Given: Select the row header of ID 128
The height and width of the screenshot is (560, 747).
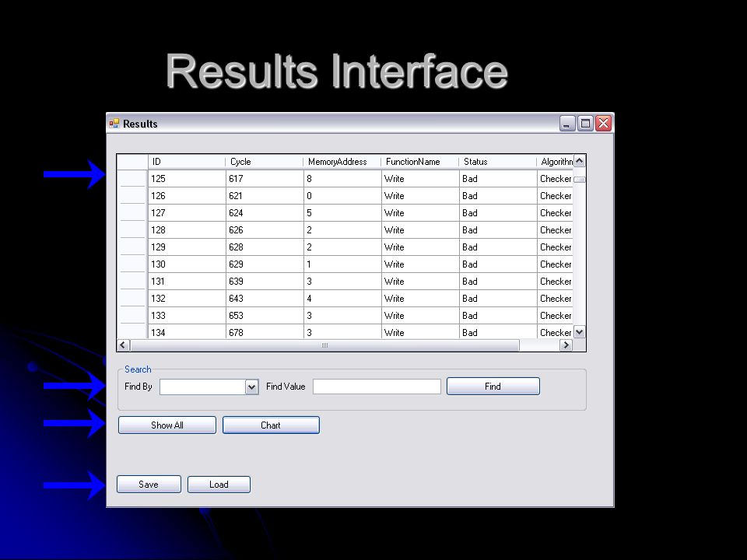Looking at the screenshot, I should click(x=132, y=230).
